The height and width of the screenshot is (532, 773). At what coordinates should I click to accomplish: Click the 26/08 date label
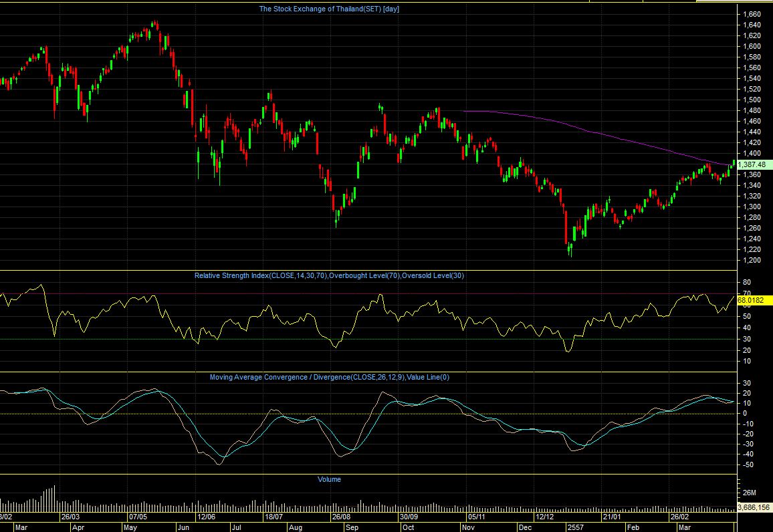[341, 517]
